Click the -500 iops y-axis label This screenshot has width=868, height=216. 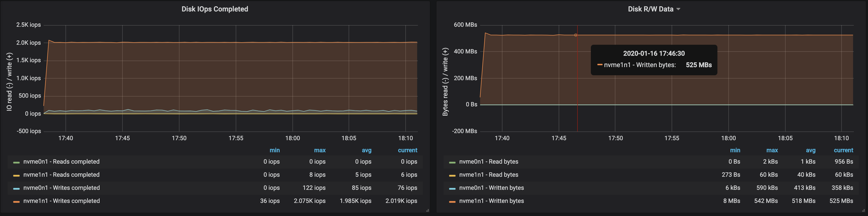point(29,131)
